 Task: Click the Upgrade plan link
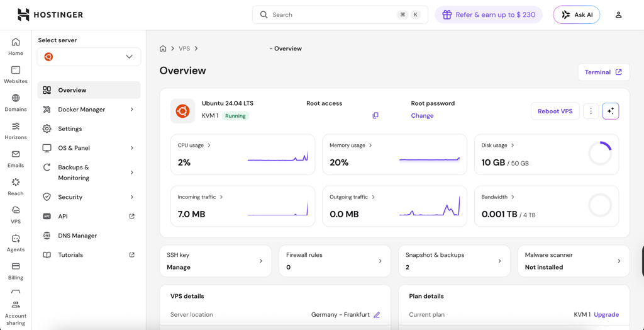pos(606,315)
